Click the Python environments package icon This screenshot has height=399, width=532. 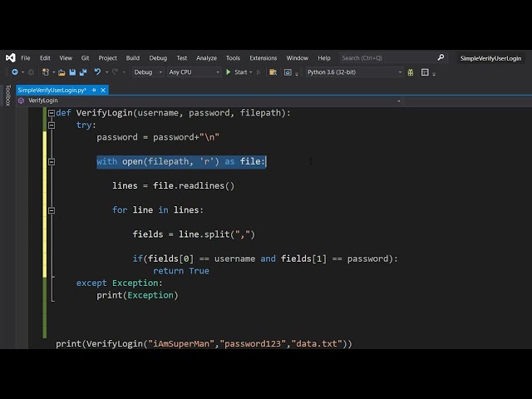click(x=411, y=72)
